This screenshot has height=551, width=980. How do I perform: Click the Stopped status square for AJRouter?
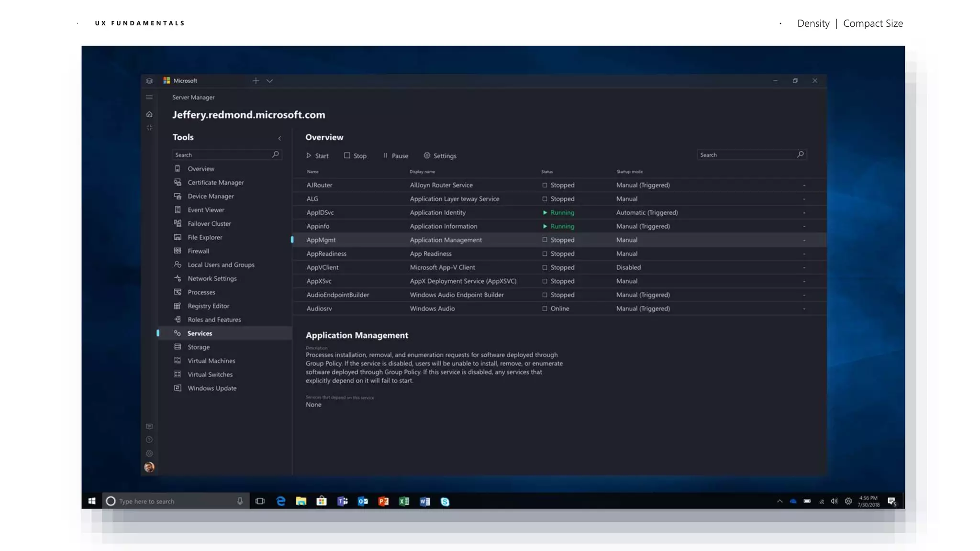pos(545,185)
